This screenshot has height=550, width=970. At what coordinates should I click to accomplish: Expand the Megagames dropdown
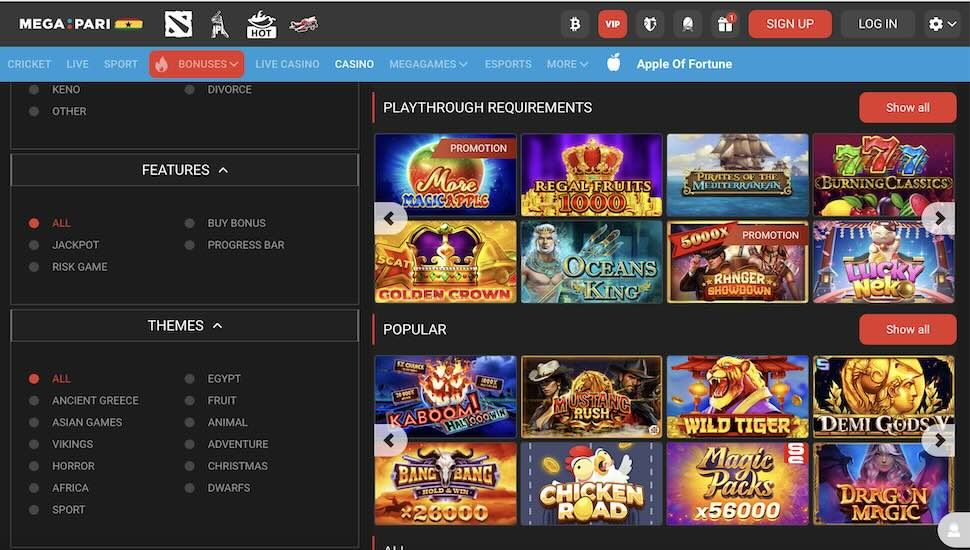click(428, 64)
